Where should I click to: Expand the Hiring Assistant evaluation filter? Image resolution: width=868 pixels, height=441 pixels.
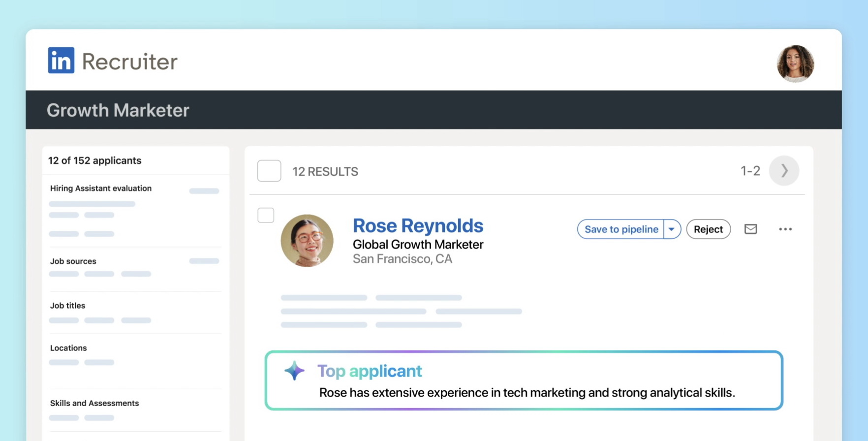click(x=101, y=189)
